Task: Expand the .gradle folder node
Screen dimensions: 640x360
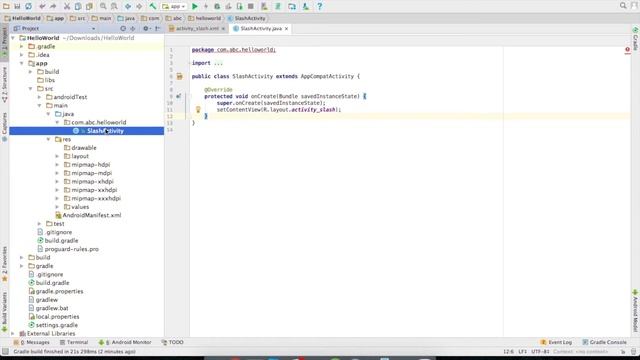Action: click(22, 47)
